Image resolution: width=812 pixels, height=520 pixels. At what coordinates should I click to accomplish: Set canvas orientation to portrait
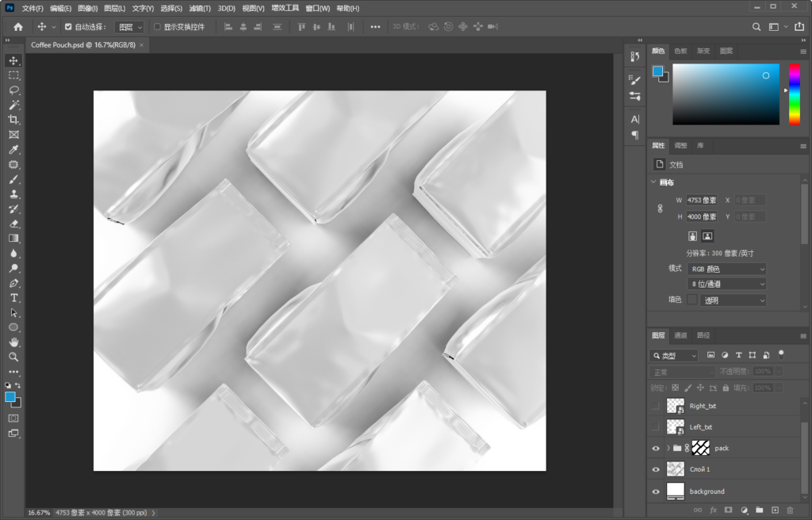(x=693, y=236)
